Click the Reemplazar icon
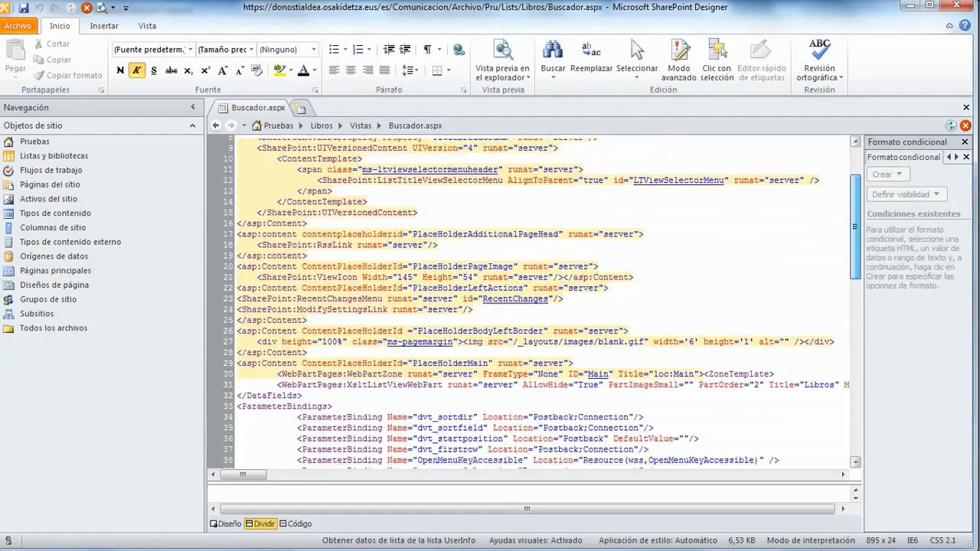Image resolution: width=980 pixels, height=551 pixels. pos(591,51)
